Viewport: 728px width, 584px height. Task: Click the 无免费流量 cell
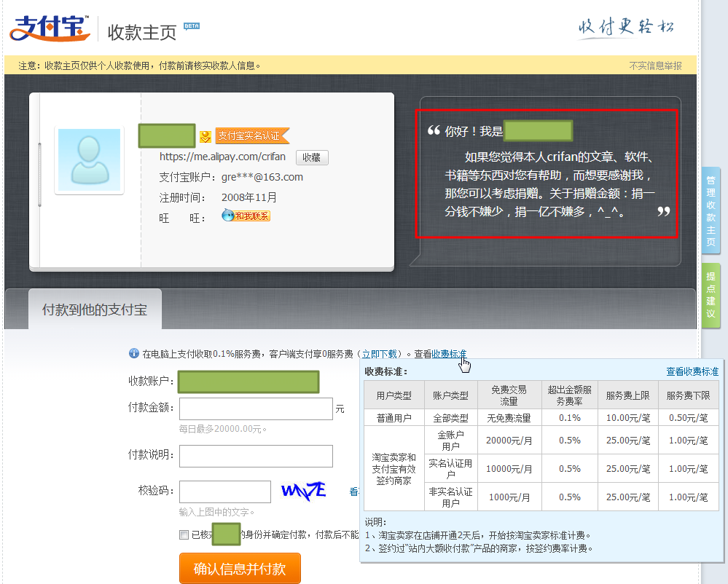pyautogui.click(x=509, y=418)
